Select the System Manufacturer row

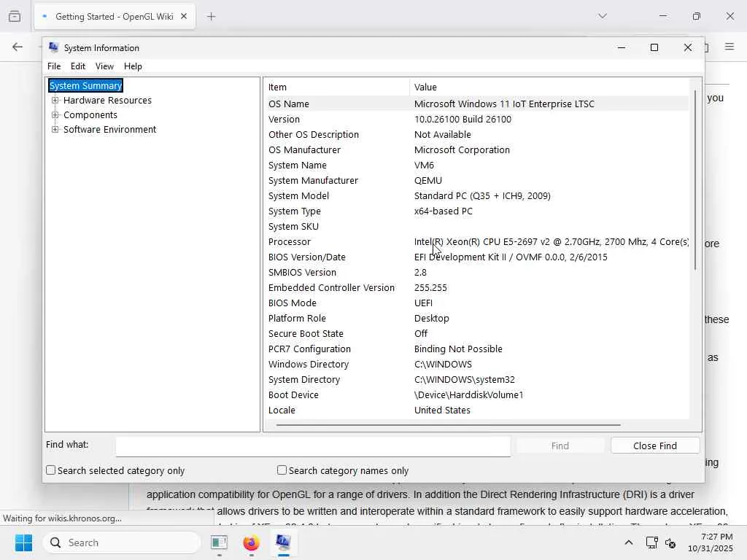pos(476,181)
